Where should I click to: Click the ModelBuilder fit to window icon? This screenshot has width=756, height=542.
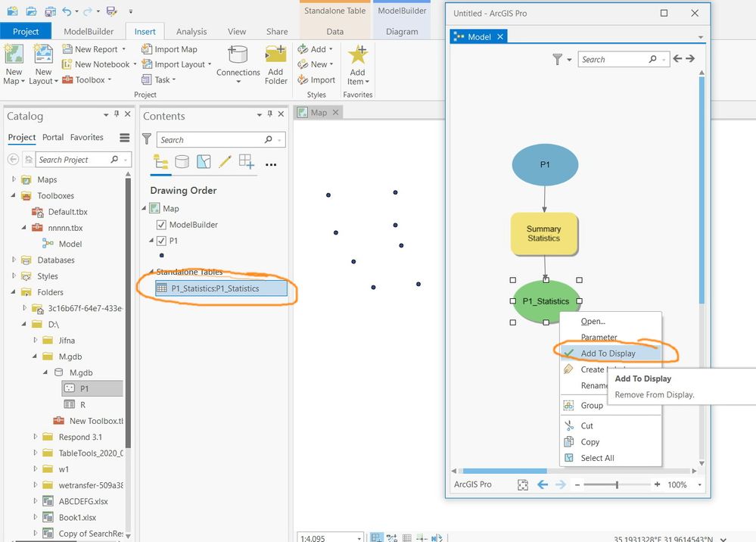(523, 484)
